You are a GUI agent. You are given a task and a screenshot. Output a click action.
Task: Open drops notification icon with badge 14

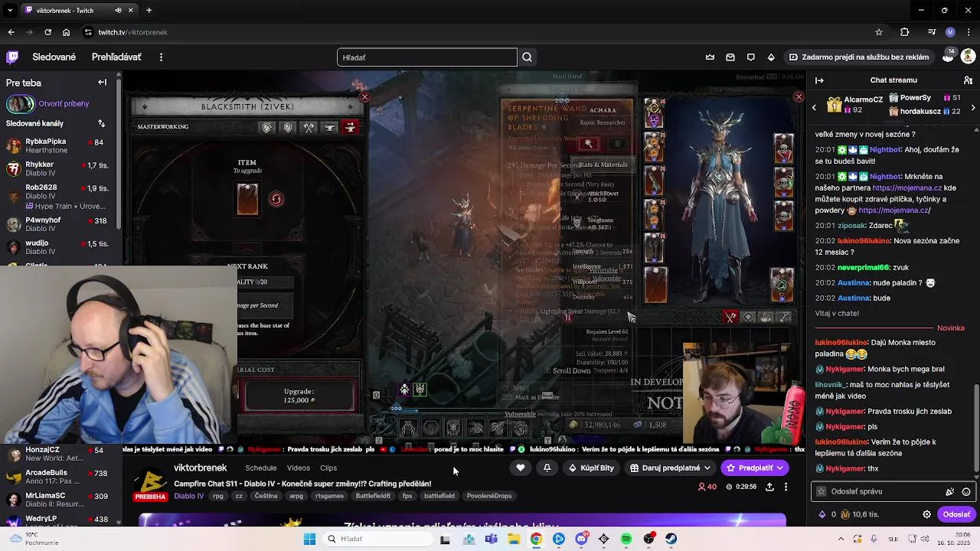click(x=948, y=56)
